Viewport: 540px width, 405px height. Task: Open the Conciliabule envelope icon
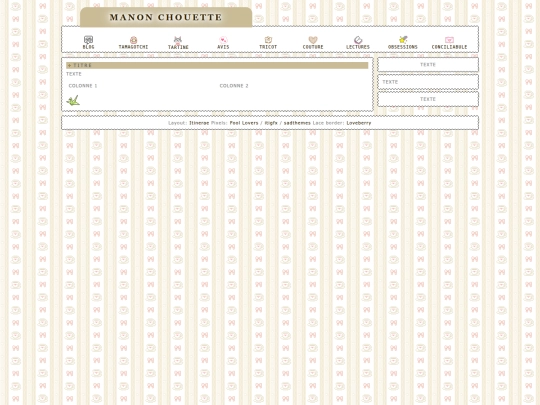coord(449,40)
